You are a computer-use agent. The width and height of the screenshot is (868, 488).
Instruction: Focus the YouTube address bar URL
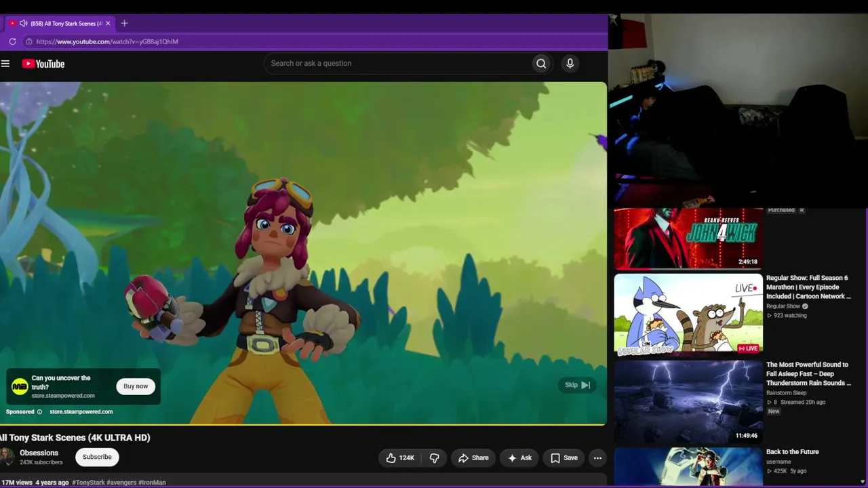(107, 41)
